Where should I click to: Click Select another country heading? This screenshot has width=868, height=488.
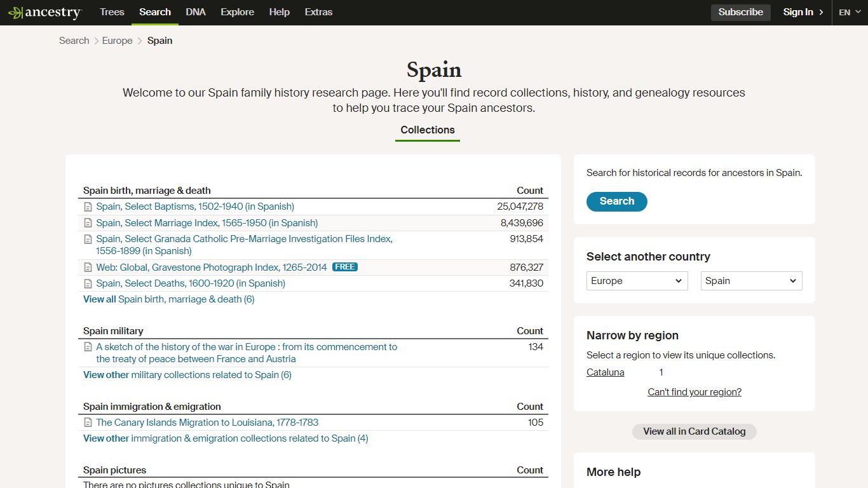coord(649,257)
